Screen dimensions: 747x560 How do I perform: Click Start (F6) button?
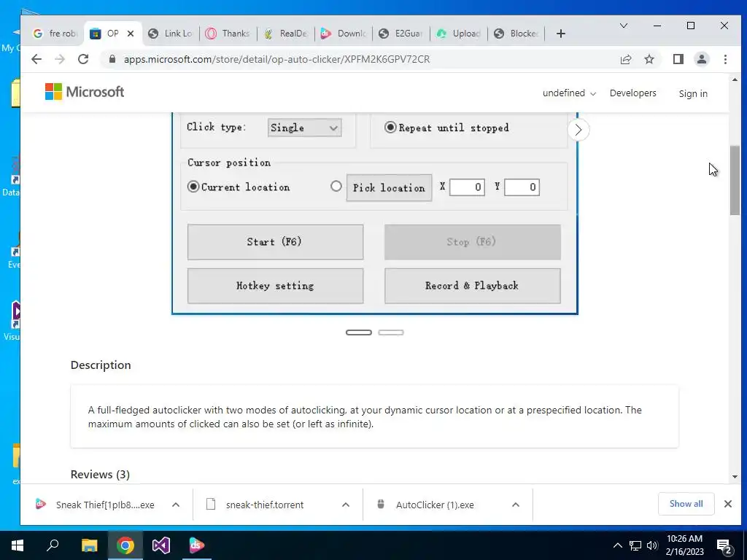[275, 242]
